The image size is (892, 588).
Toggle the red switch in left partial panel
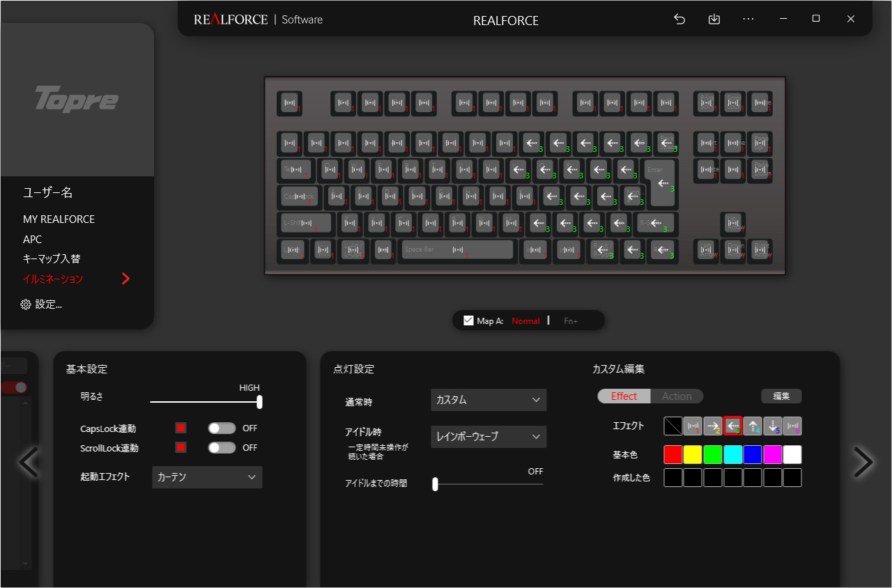(14, 387)
